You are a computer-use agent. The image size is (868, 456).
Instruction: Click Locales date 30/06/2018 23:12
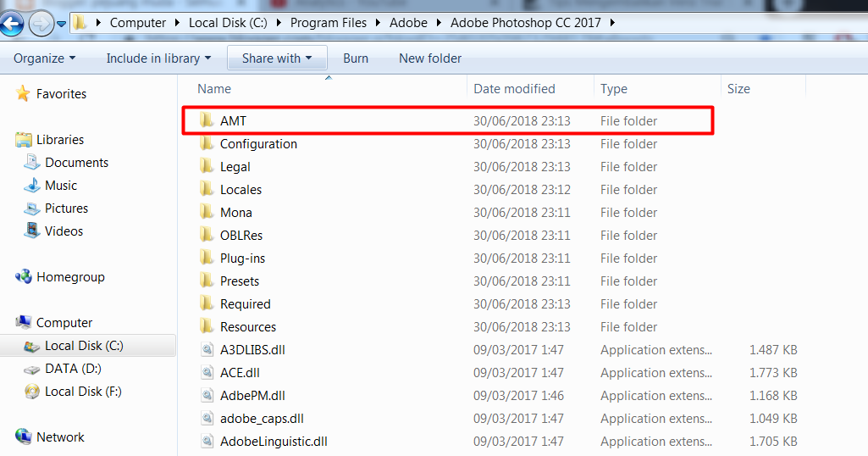click(x=522, y=190)
